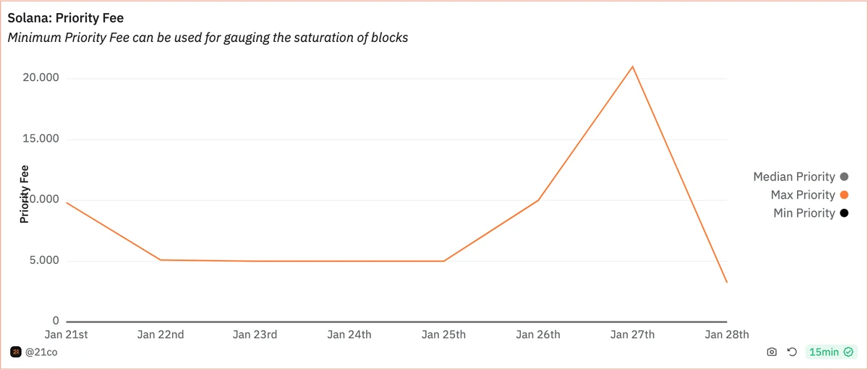Image resolution: width=868 pixels, height=370 pixels.
Task: Click the green verified checkmark badge icon
Action: click(849, 352)
